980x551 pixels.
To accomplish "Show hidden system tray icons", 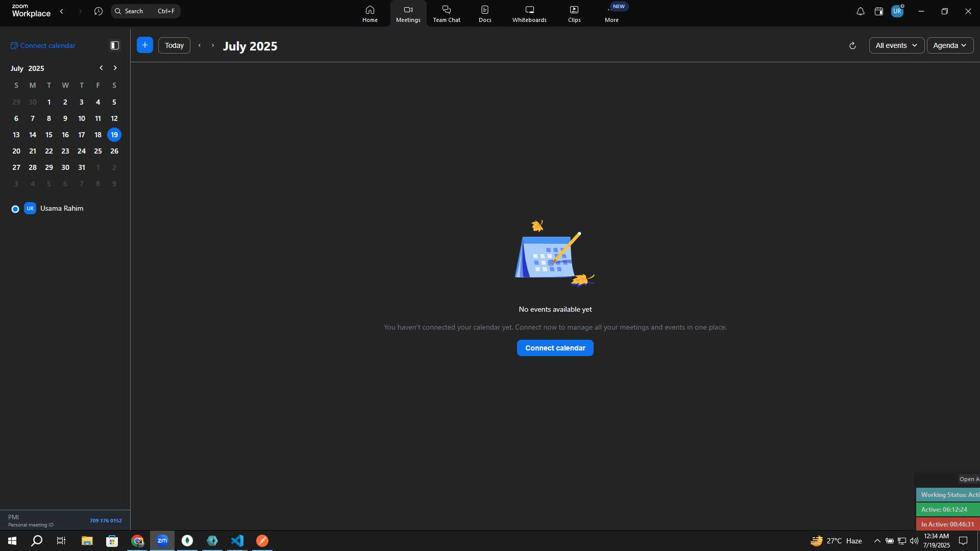I will tap(877, 541).
